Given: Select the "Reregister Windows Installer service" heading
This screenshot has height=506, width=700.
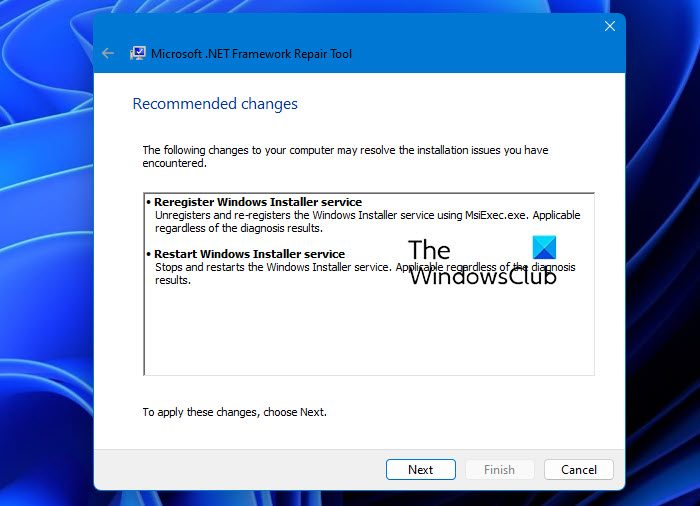Looking at the screenshot, I should [258, 202].
